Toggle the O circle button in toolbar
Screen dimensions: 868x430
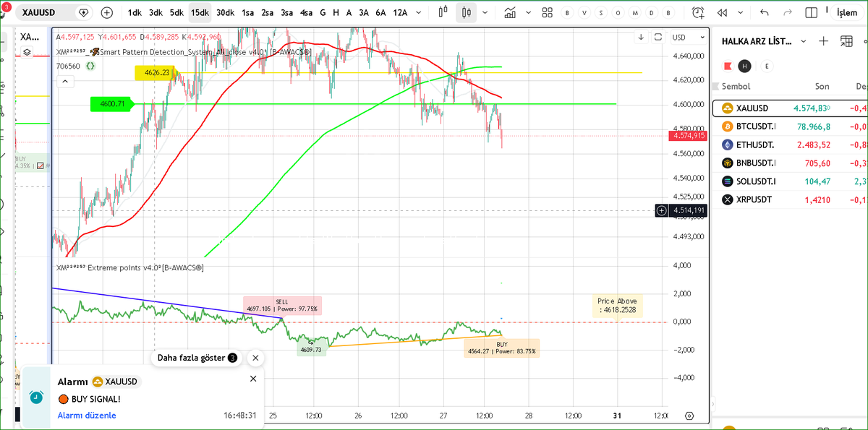tap(618, 13)
